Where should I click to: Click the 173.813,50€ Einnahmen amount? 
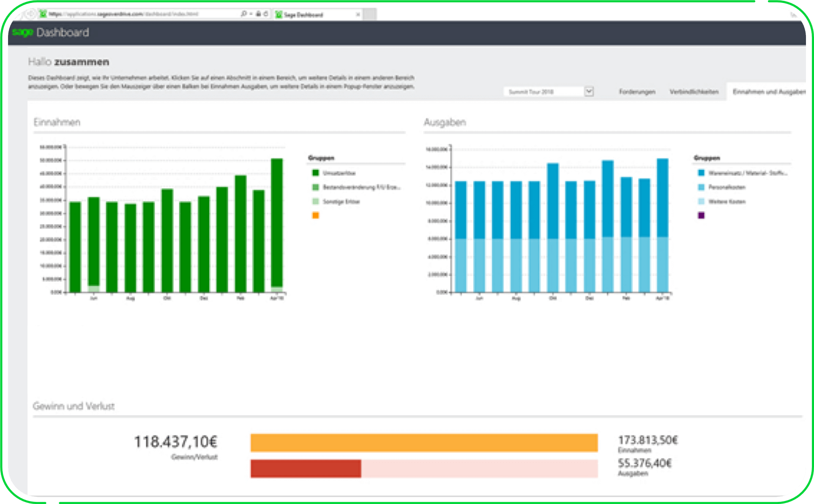[648, 440]
